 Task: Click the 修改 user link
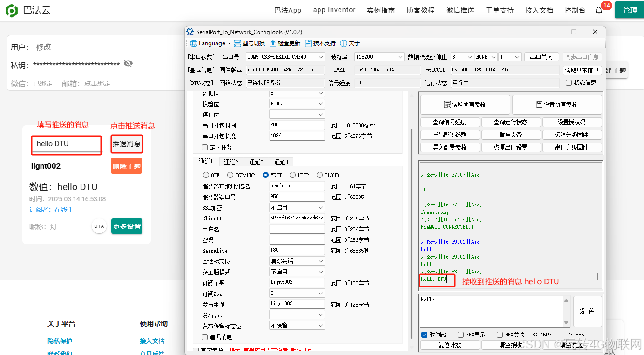(x=44, y=47)
